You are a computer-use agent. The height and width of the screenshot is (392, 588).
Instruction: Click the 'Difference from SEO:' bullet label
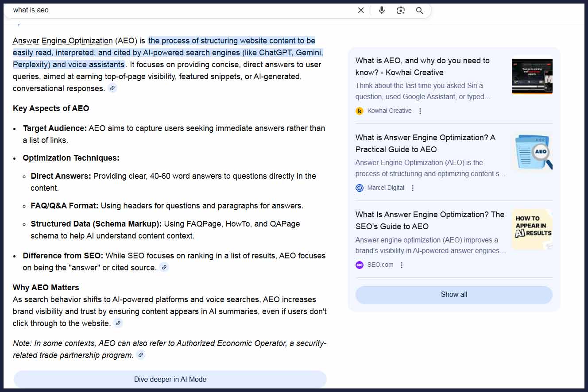coord(63,256)
